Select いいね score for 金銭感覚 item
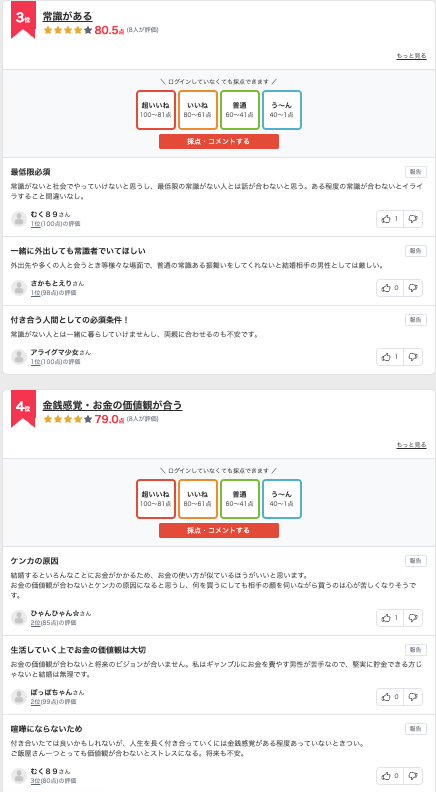Screen dimensions: 436x792 [x=198, y=499]
